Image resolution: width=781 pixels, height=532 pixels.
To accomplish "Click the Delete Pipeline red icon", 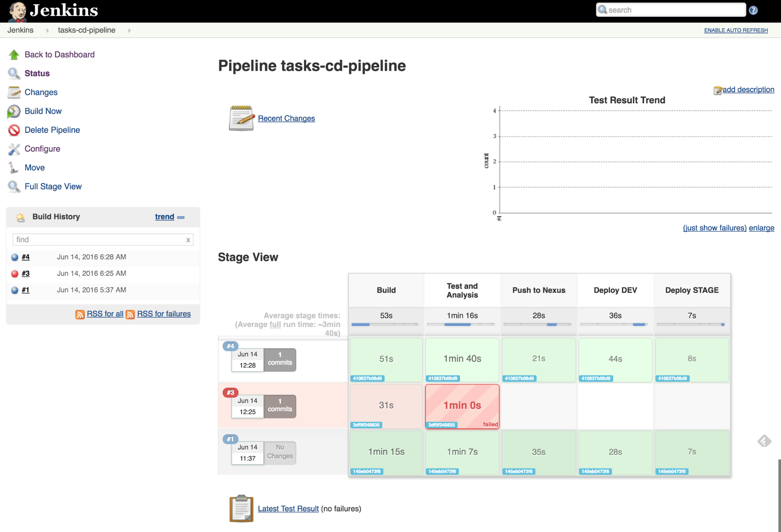I will point(14,130).
